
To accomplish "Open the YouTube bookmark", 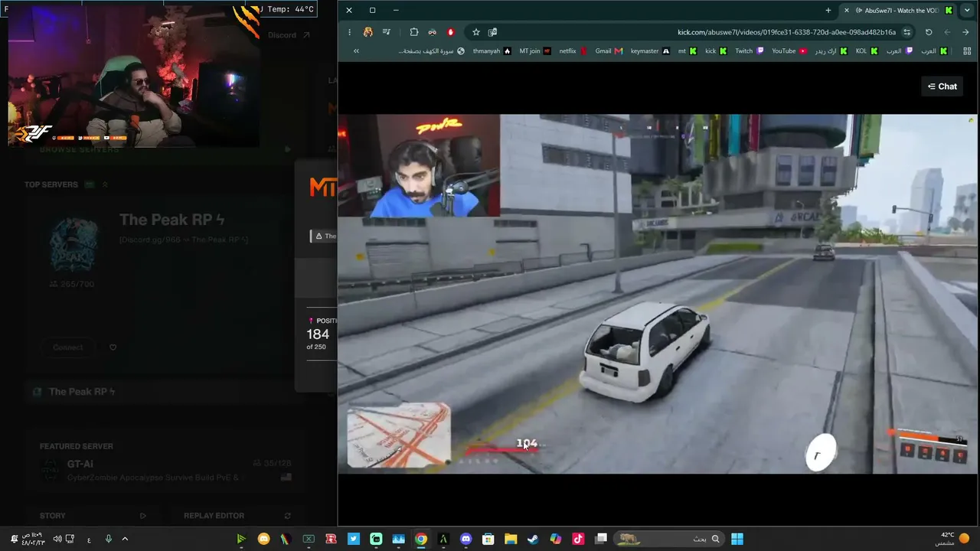I will 789,51.
